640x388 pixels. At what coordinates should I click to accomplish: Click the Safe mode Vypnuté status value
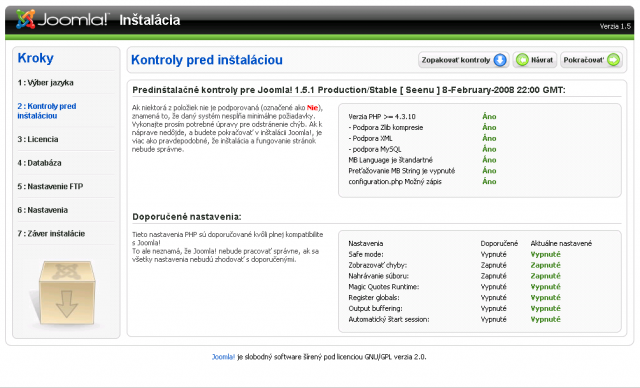pos(545,254)
